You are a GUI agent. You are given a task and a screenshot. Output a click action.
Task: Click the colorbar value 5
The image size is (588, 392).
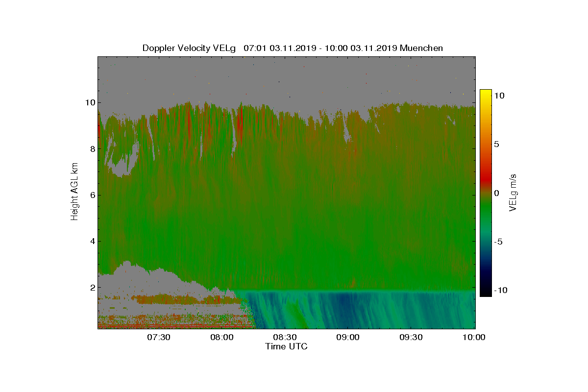pos(496,145)
